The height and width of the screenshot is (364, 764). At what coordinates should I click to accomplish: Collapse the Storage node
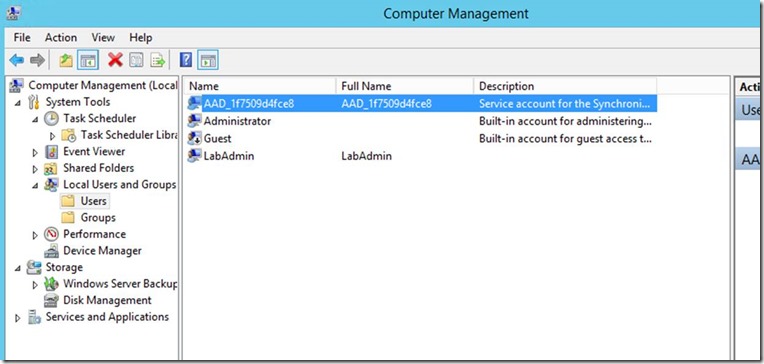pyautogui.click(x=18, y=268)
